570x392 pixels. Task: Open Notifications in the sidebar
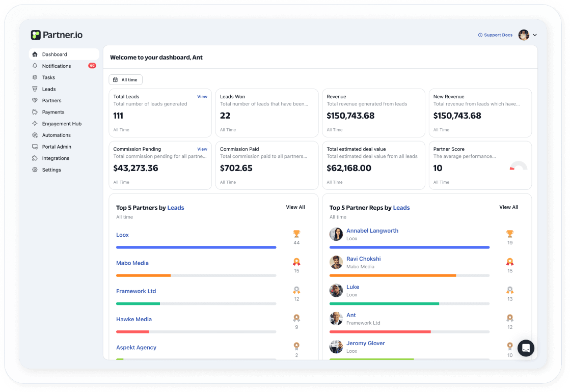[x=64, y=66]
